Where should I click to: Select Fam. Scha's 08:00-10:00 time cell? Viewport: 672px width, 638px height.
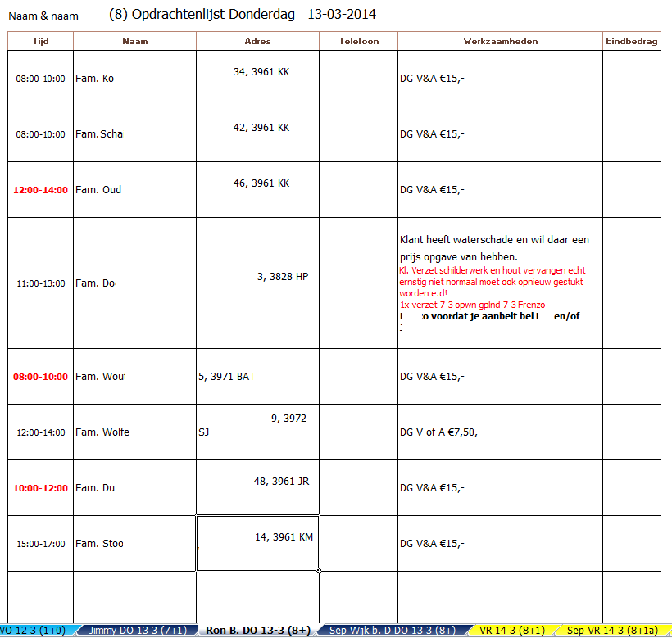(40, 134)
